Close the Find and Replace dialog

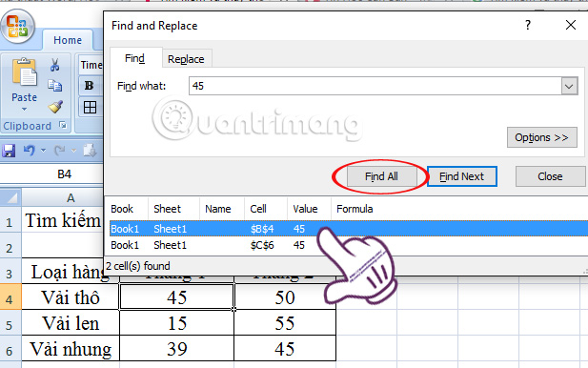pos(550,176)
